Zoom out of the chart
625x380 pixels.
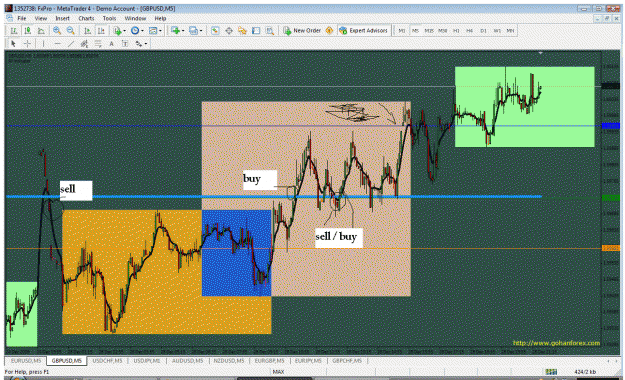(x=71, y=31)
